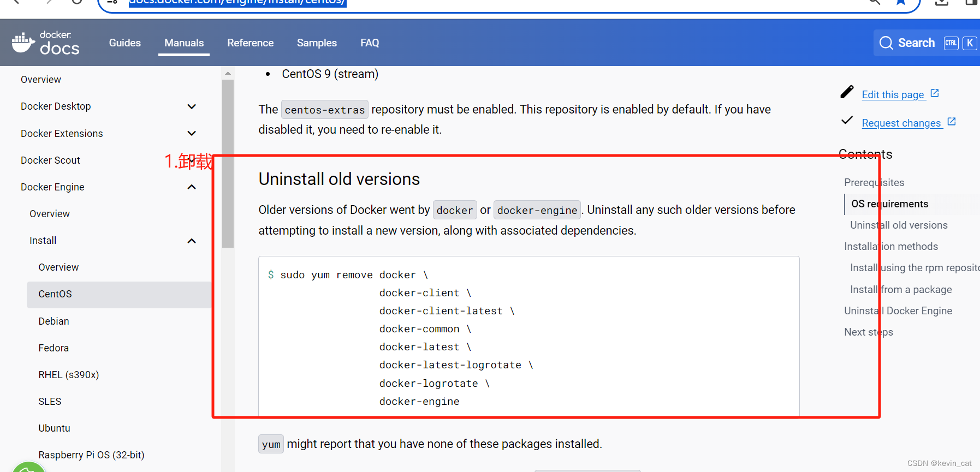
Task: Click docker-client-latest line in code block
Action: 447,311
